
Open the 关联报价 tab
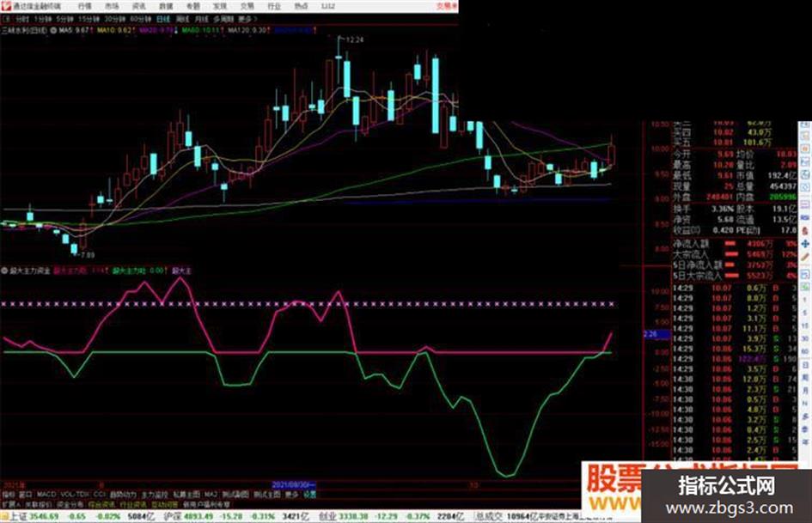tap(39, 504)
